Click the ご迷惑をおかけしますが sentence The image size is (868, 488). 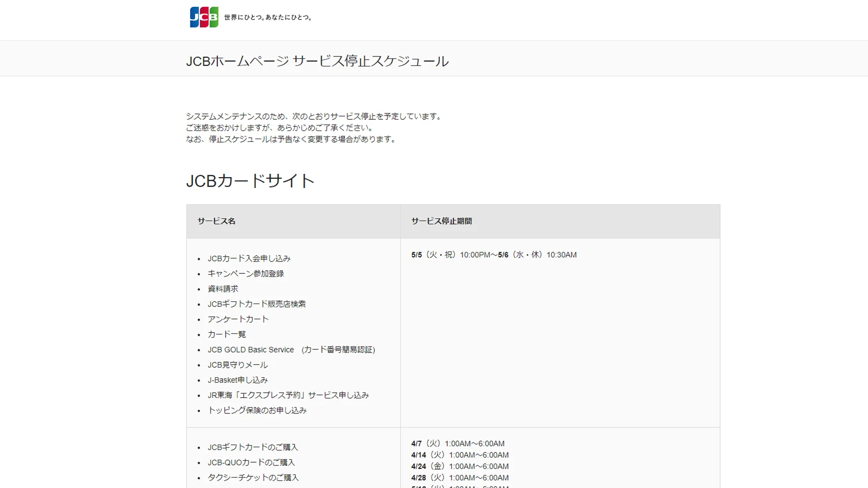pos(280,128)
